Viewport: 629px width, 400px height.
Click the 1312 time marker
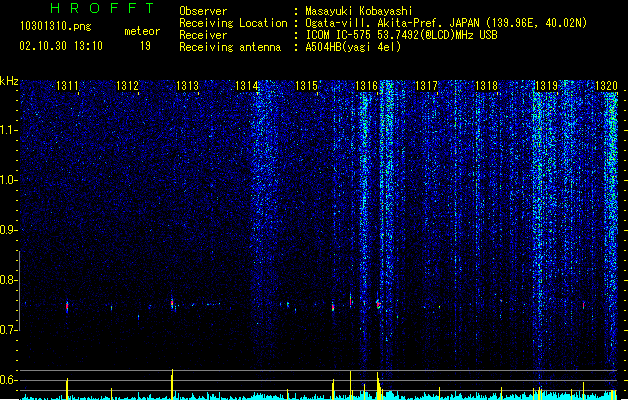[x=127, y=86]
